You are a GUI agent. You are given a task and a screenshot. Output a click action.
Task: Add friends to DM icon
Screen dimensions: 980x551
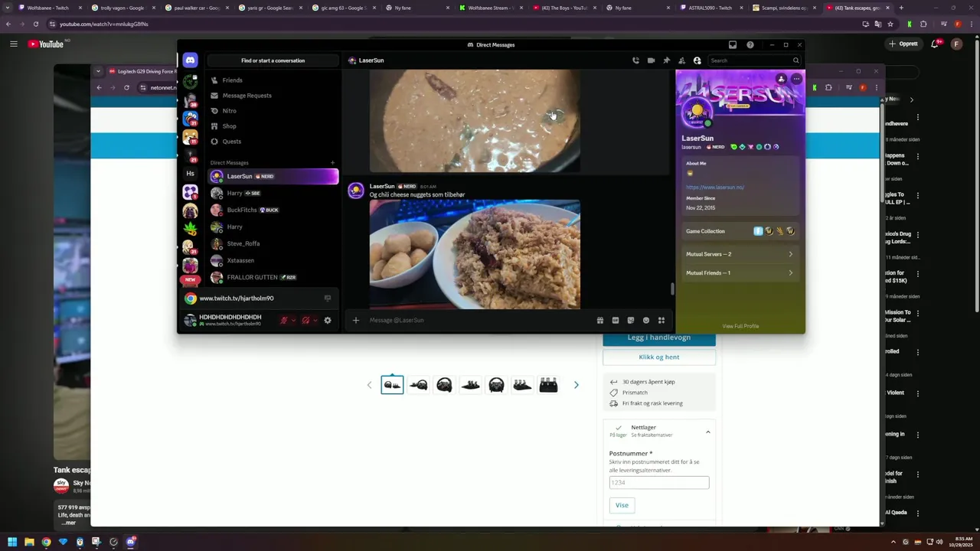pos(681,60)
